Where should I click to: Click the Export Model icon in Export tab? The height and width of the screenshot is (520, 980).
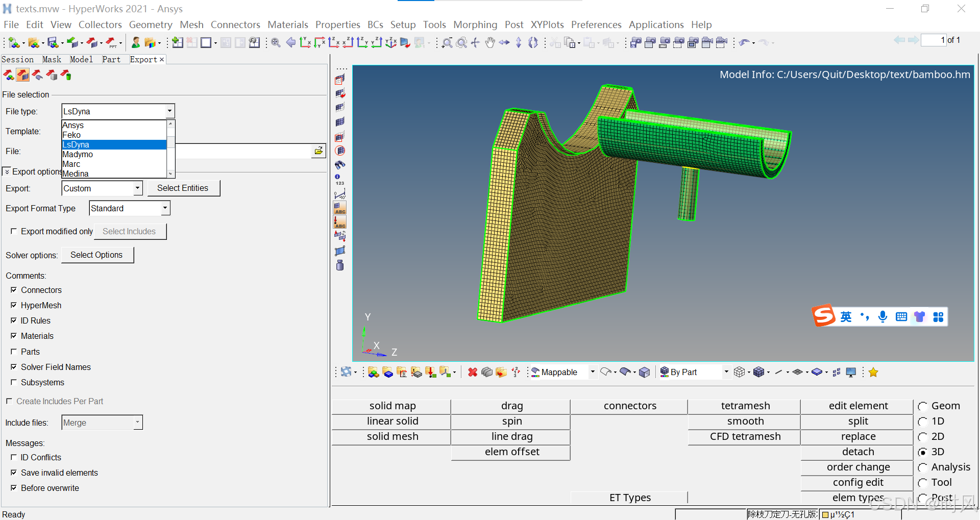[x=9, y=76]
